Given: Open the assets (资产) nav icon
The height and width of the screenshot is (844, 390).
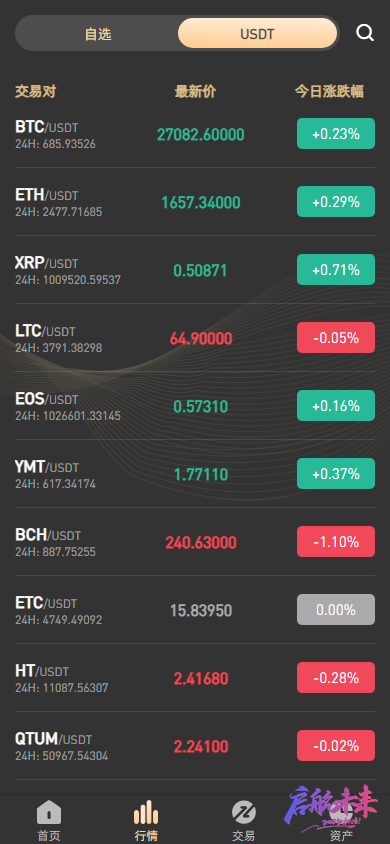Looking at the screenshot, I should click(x=341, y=812).
